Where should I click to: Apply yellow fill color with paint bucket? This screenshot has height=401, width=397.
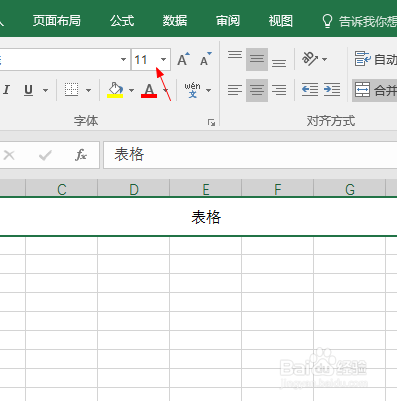pos(115,90)
